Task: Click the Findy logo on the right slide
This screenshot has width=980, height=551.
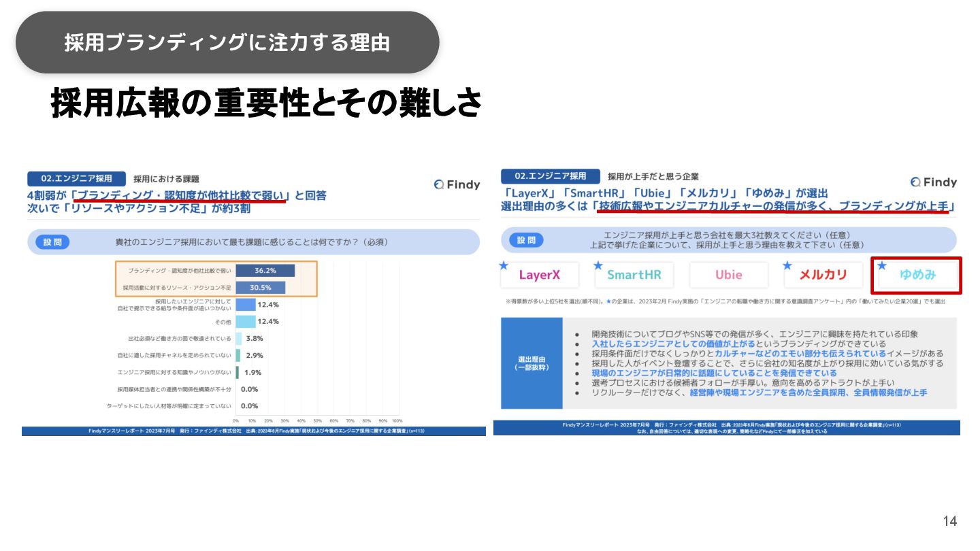Action: pos(934,182)
